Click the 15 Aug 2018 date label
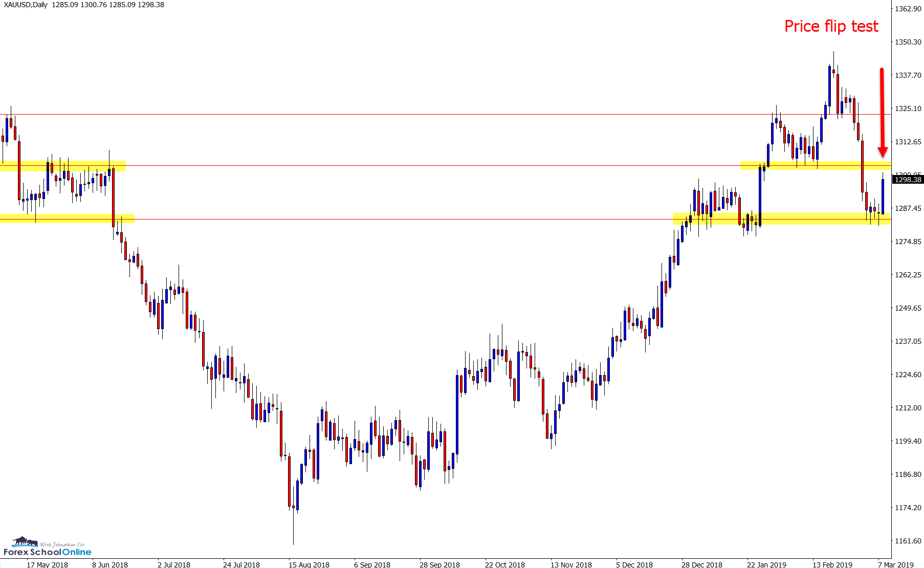 click(309, 564)
